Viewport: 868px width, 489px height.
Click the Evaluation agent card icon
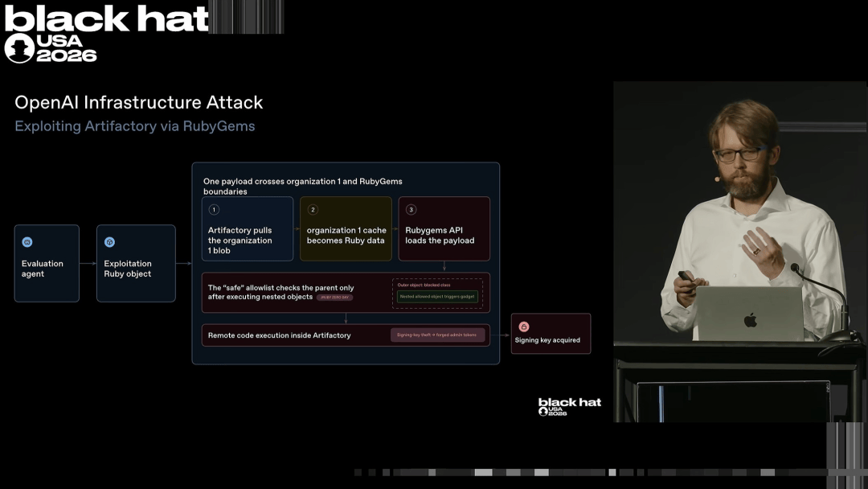tap(27, 242)
